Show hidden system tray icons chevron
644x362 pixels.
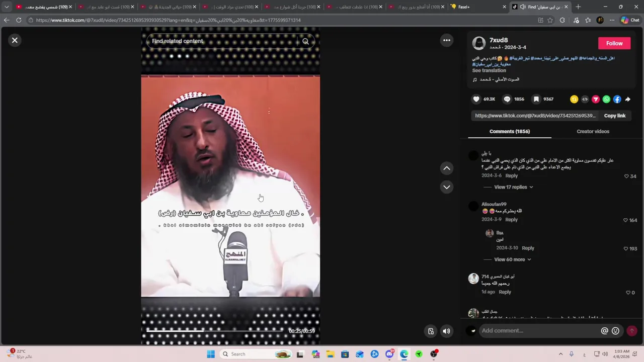[x=560, y=354]
